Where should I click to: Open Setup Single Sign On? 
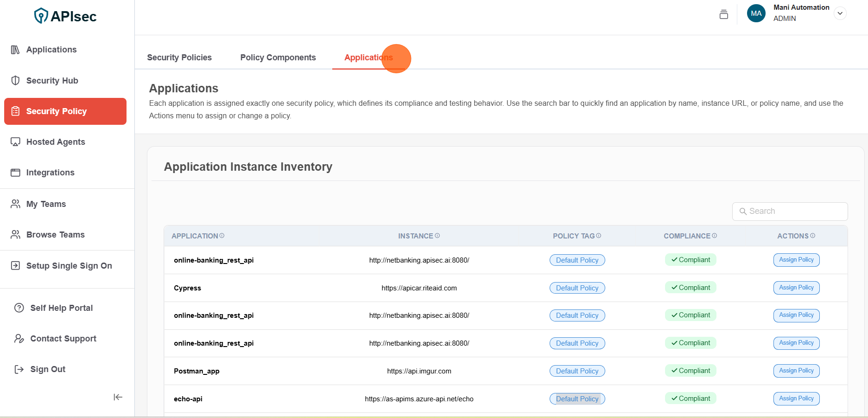tap(69, 266)
